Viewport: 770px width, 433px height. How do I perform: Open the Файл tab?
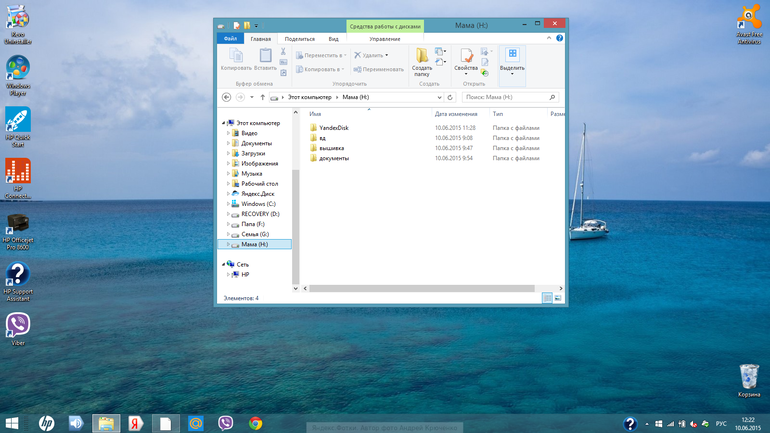(230, 39)
